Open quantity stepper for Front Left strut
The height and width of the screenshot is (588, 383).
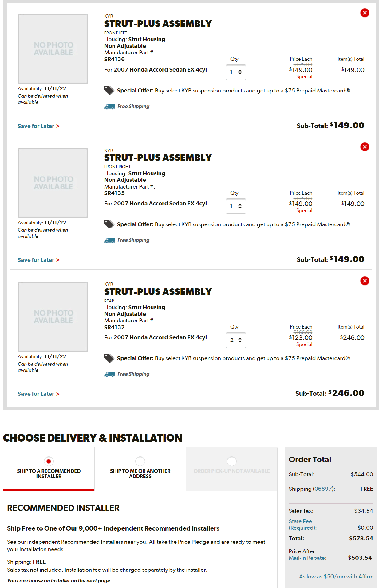coord(240,72)
